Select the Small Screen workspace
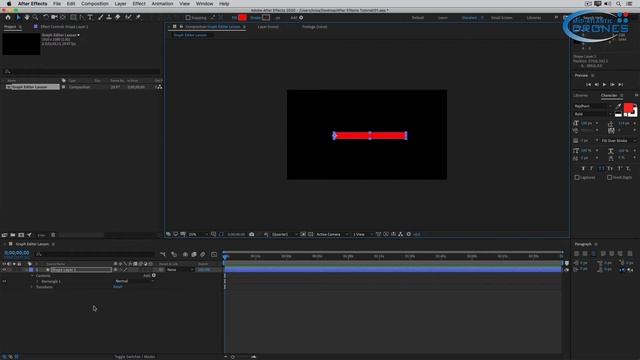Screen dimensions: 640x360 pos(501,18)
